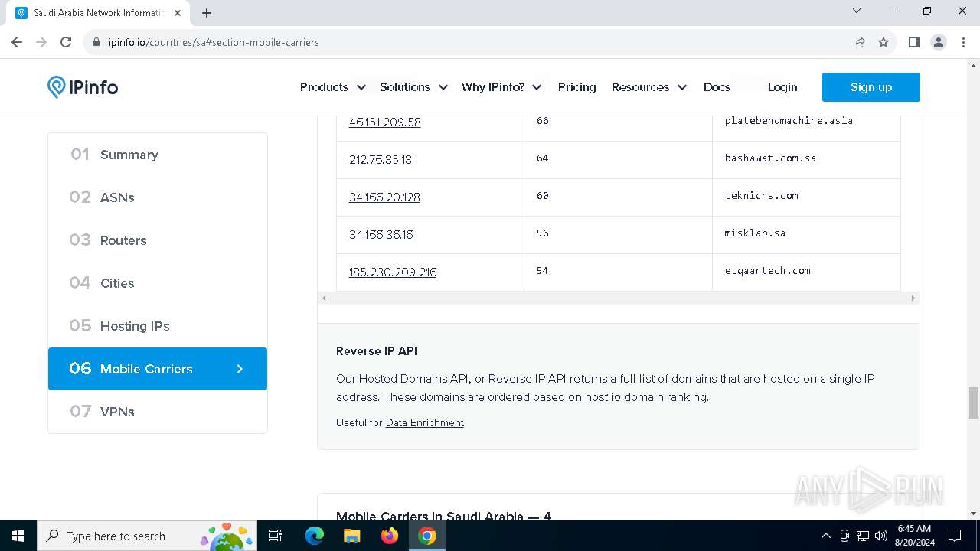
Task: Launch Firefox from taskbar
Action: [389, 536]
